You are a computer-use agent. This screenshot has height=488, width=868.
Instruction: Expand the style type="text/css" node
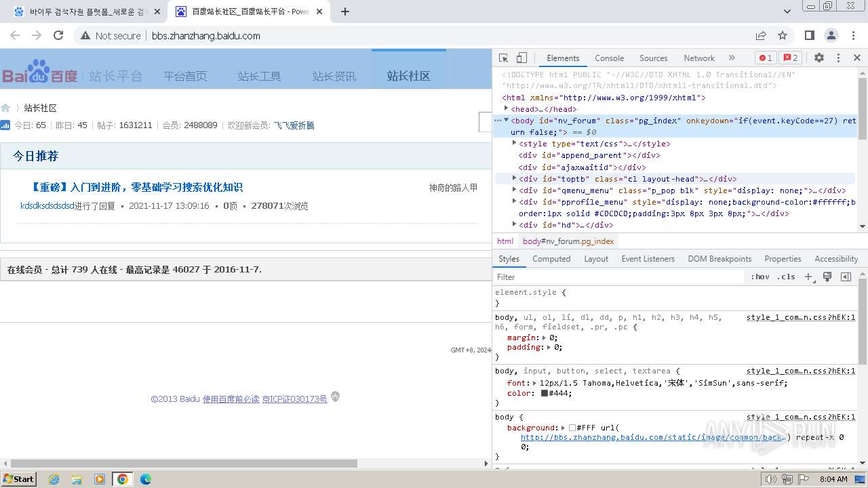[x=514, y=143]
